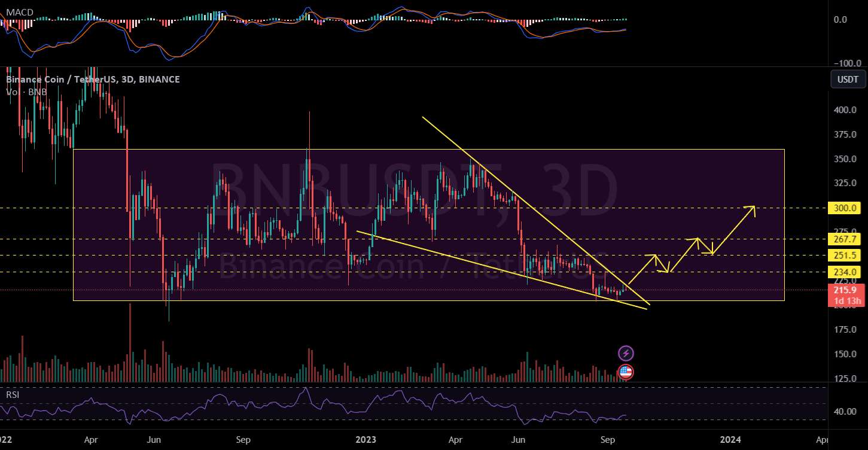The width and height of the screenshot is (868, 450).
Task: Click the 251.5 yellow price level label
Action: pyautogui.click(x=844, y=256)
